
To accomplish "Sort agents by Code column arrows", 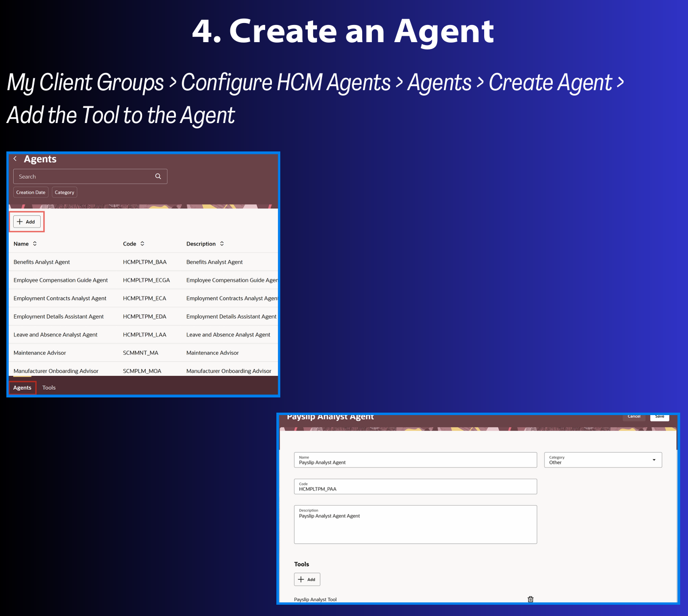I will (142, 244).
